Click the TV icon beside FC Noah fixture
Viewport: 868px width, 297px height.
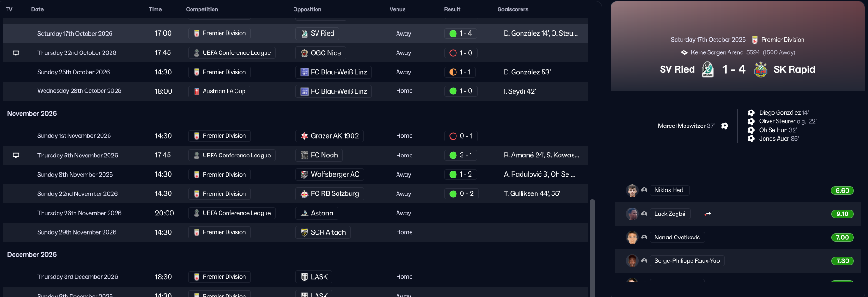16,156
